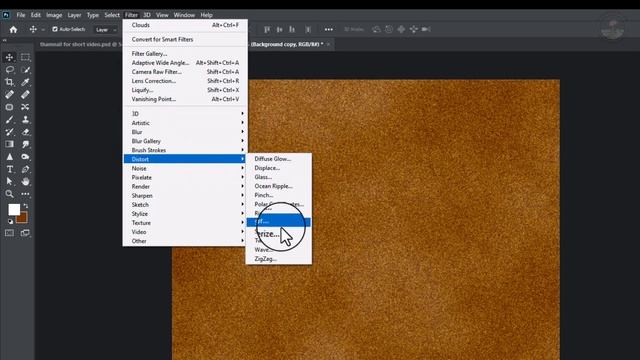Image resolution: width=640 pixels, height=360 pixels.
Task: Select the Pen tool
Action: [25, 169]
